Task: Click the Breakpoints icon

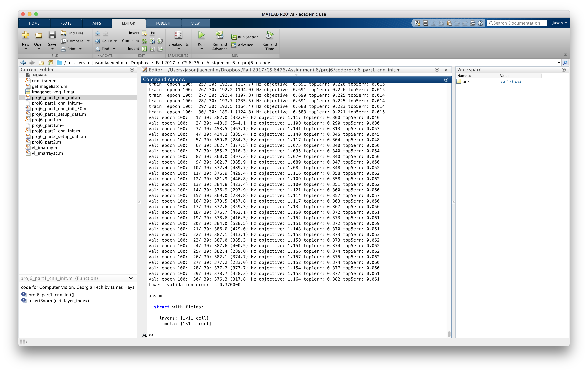Action: tap(178, 35)
